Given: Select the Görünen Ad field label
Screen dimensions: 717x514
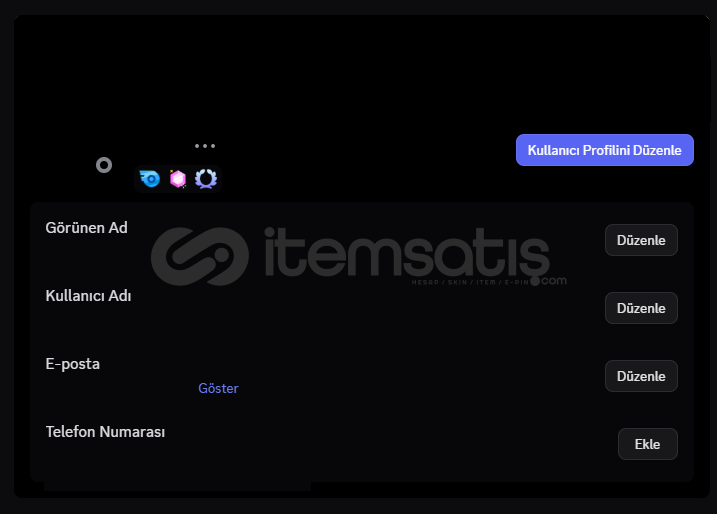Looking at the screenshot, I should pyautogui.click(x=86, y=228).
